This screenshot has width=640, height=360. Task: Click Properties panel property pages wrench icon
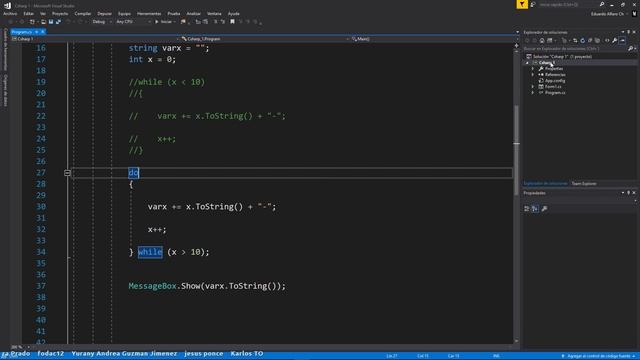(x=544, y=209)
